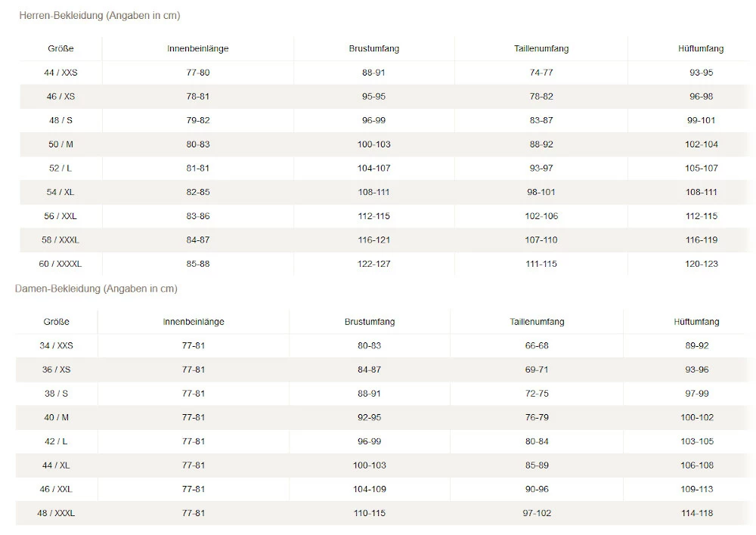
Task: Select the 50 / M size row label
Action: (60, 144)
